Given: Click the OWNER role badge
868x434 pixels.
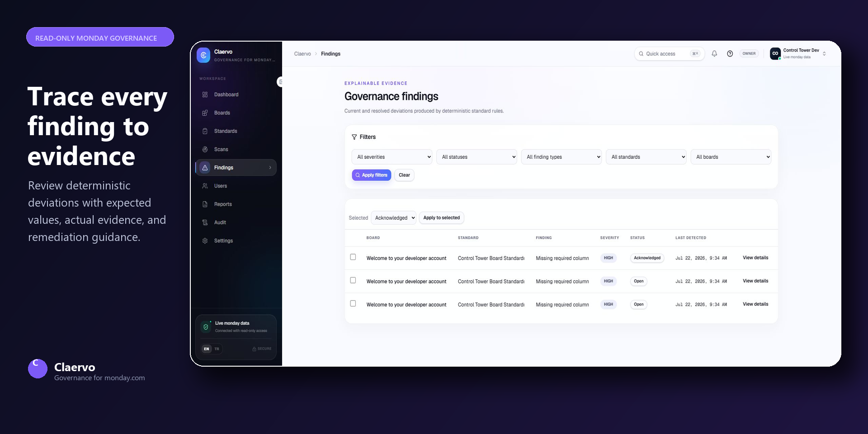Looking at the screenshot, I should point(749,53).
